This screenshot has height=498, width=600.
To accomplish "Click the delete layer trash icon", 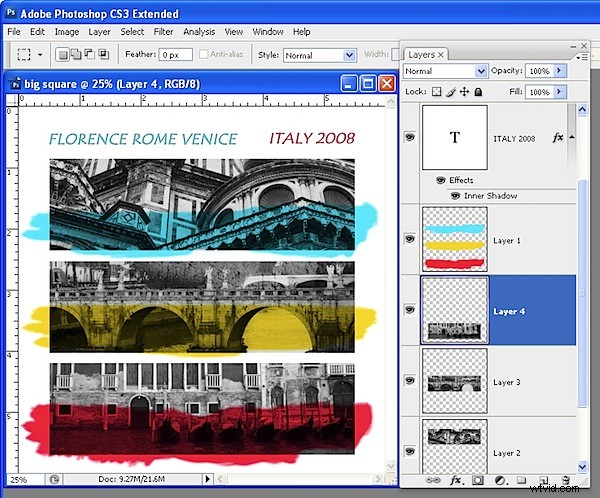I will click(567, 481).
